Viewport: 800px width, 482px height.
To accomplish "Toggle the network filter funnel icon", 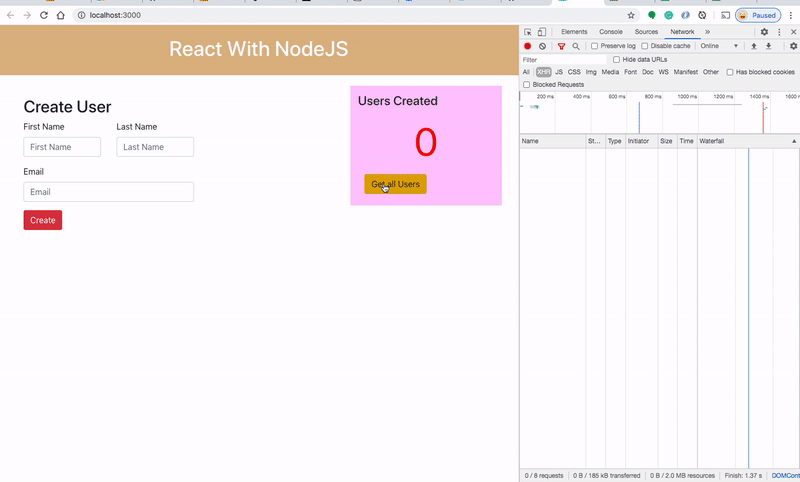I will [x=561, y=46].
